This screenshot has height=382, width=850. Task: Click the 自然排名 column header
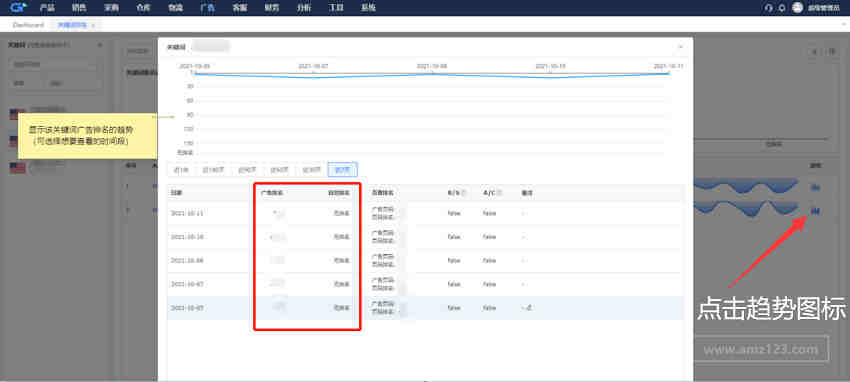click(339, 192)
